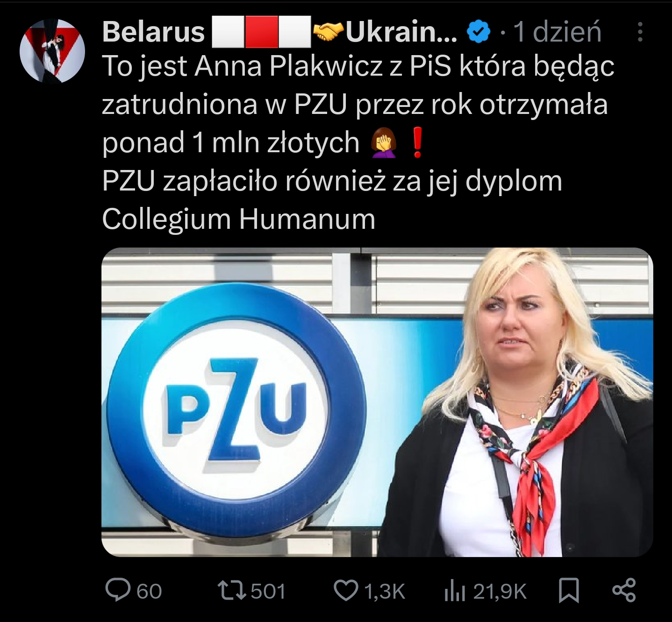
Task: Click the white-red-white flag emoji in name
Action: tap(261, 32)
